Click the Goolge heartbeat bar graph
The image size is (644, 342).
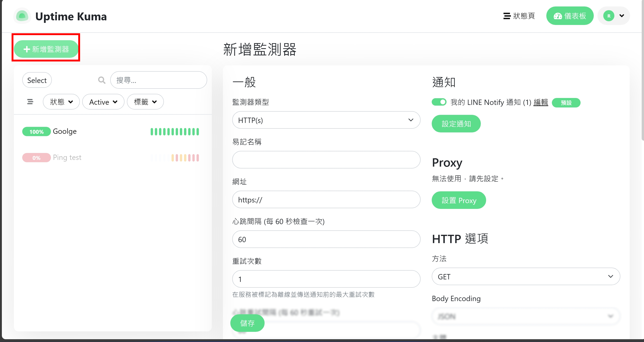(x=175, y=131)
